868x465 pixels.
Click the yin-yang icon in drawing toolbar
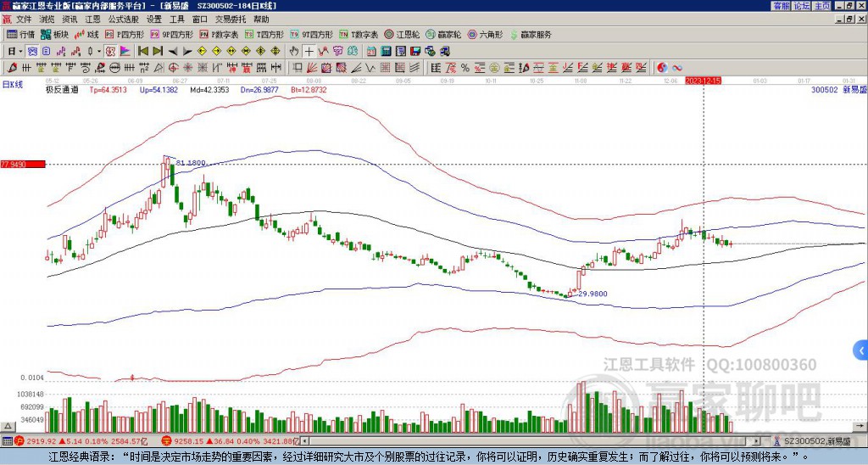[662, 68]
